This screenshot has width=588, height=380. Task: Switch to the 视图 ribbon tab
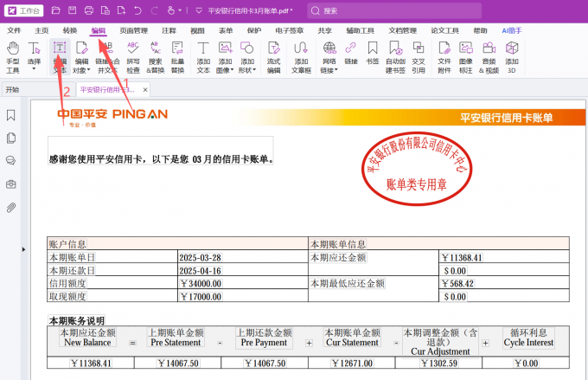[x=197, y=30]
